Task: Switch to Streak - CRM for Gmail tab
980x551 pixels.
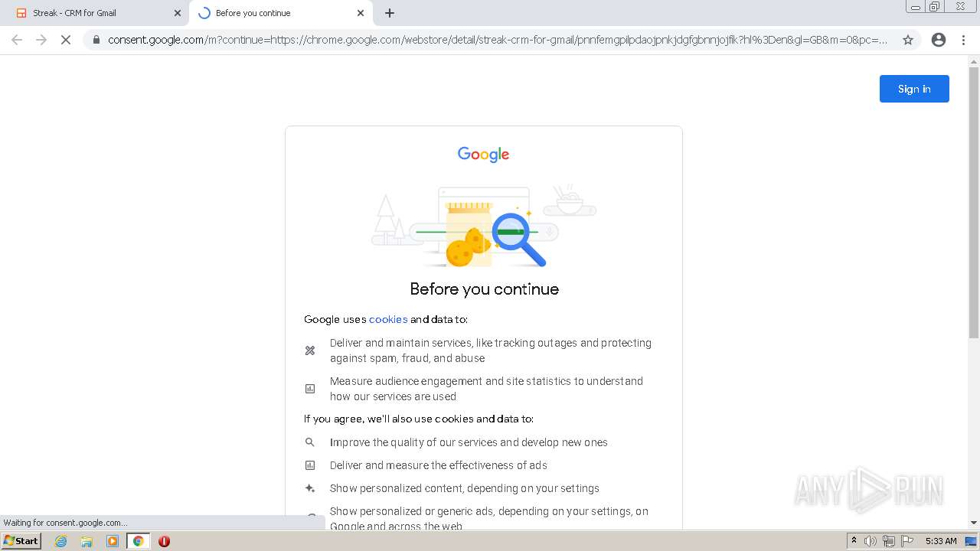Action: 96,13
